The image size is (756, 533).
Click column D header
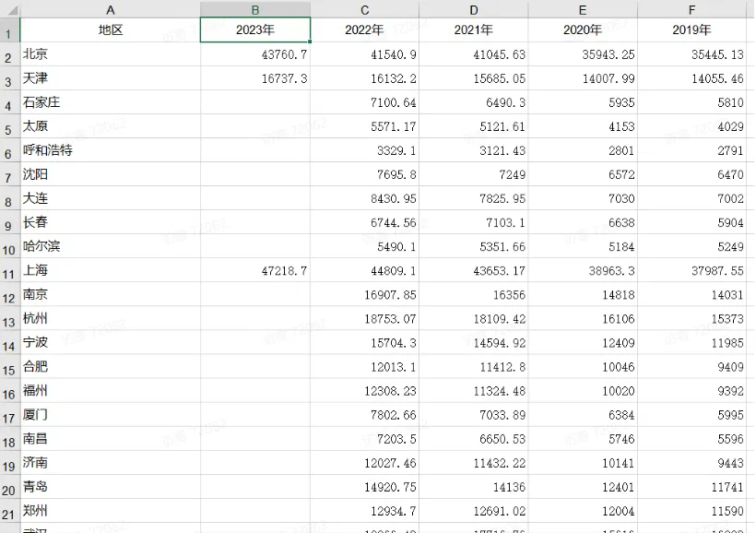coord(474,9)
